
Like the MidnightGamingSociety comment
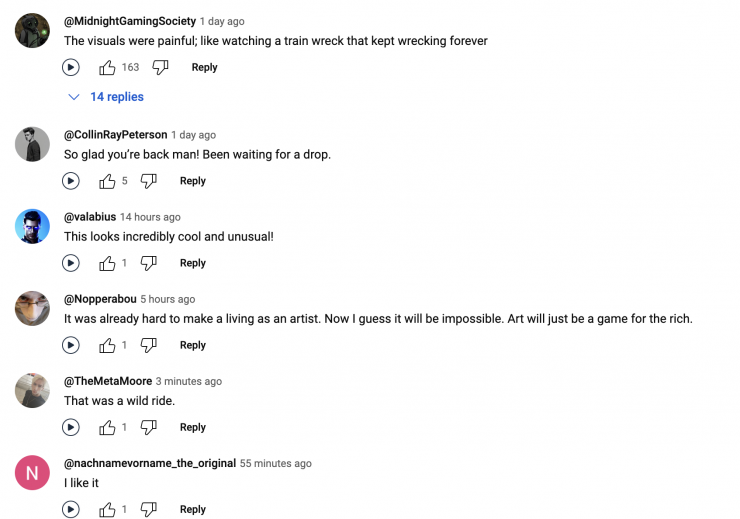pos(108,68)
